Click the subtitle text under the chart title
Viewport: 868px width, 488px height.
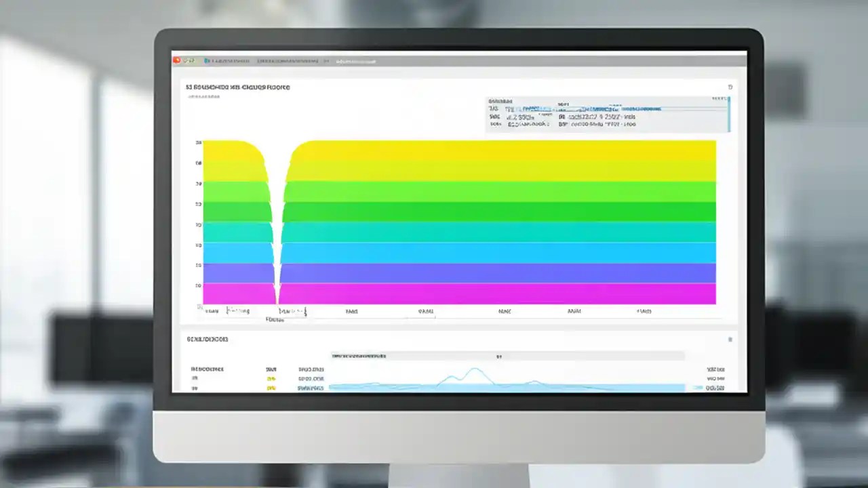[205, 96]
